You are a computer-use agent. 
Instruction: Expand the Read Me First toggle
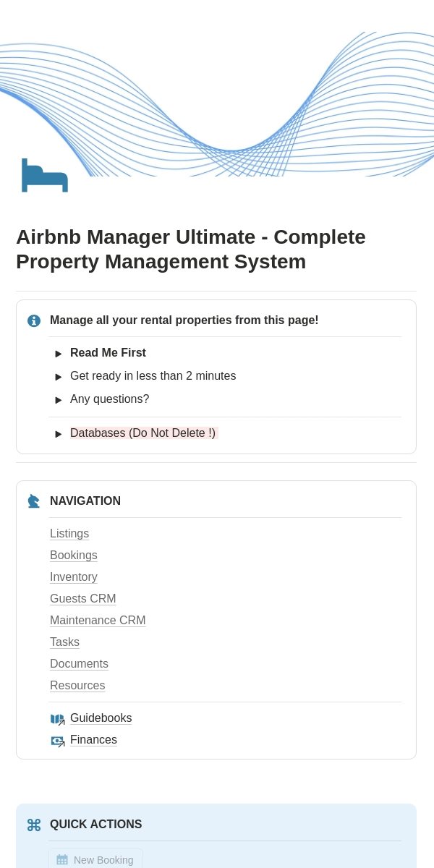pyautogui.click(x=59, y=354)
